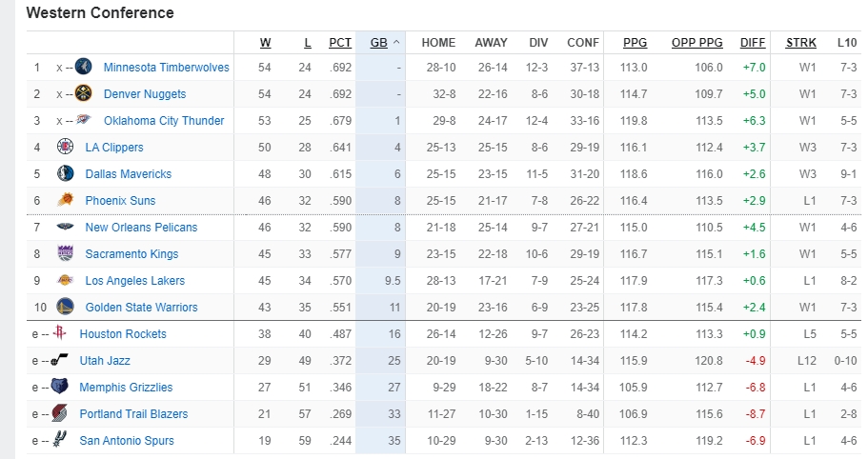Click the Denver Nuggets logo icon
Image resolution: width=868 pixels, height=459 pixels.
(x=83, y=94)
